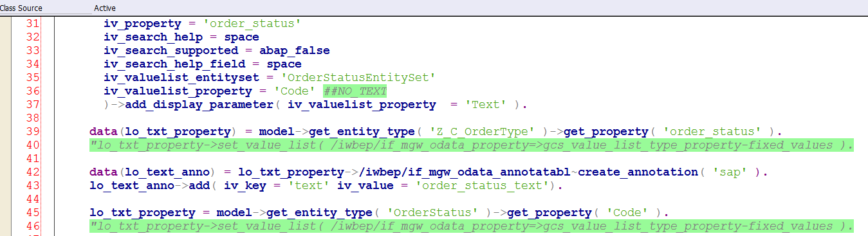Click the 'Text' string literal on line 37
Screen dimensions: 868x236
pos(486,105)
